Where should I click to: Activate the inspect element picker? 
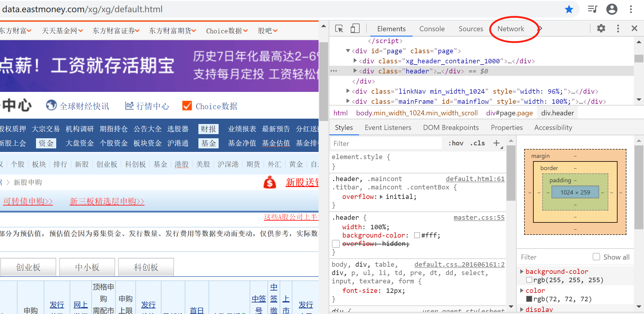click(x=339, y=29)
